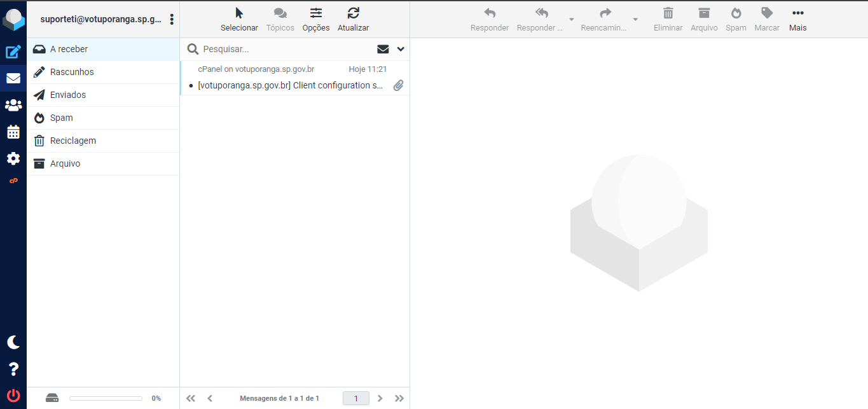Click the search magnifier icon

(193, 49)
